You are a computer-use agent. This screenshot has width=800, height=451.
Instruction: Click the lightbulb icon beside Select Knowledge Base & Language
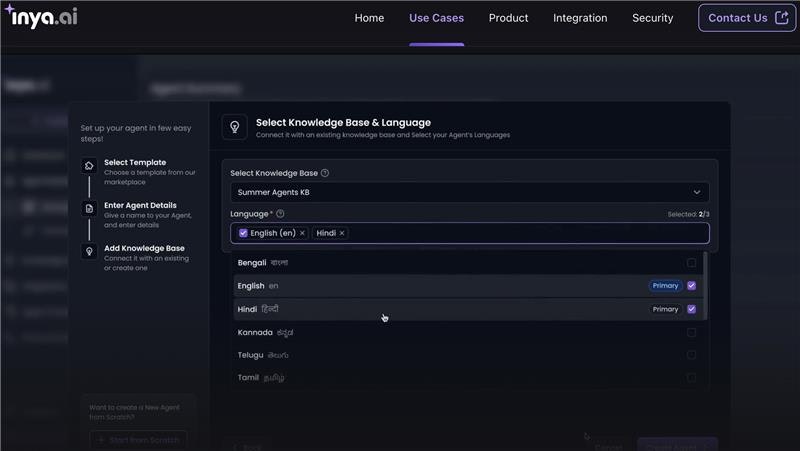point(235,127)
